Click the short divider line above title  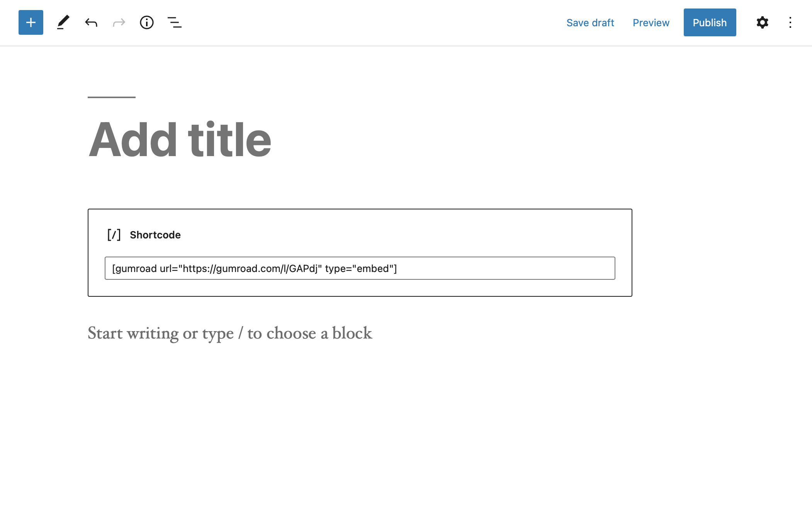point(112,97)
